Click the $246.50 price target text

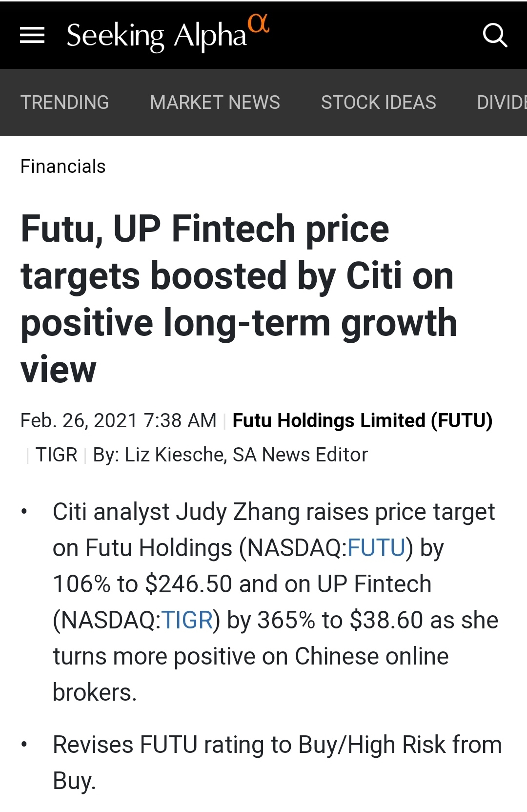188,584
